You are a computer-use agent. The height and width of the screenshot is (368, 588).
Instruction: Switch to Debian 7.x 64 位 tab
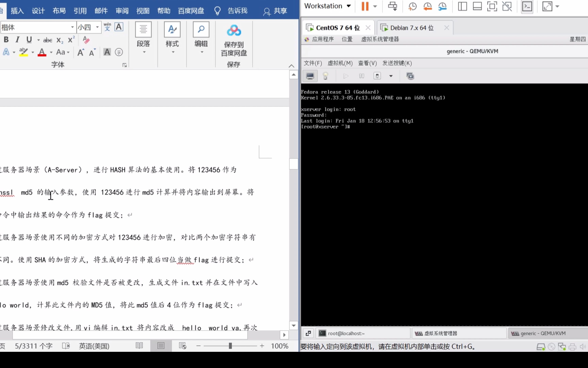point(412,28)
